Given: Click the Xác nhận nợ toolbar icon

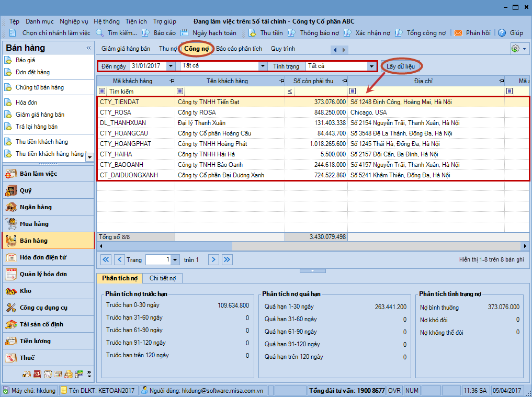Looking at the screenshot, I should point(347,33).
